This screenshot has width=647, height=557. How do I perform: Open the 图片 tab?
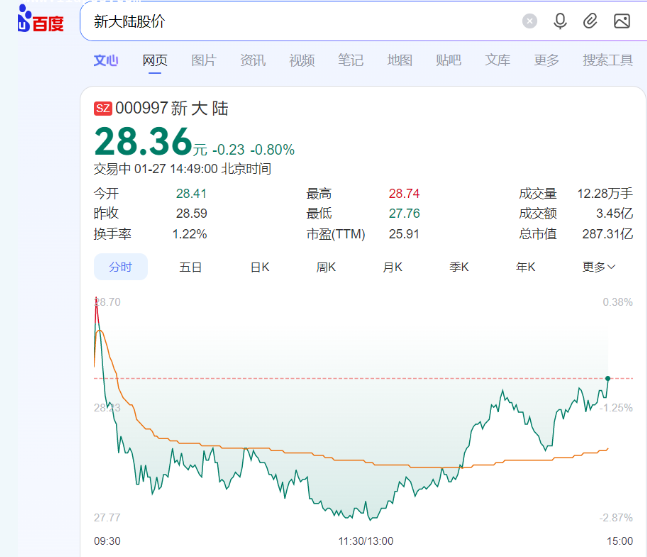[x=203, y=60]
